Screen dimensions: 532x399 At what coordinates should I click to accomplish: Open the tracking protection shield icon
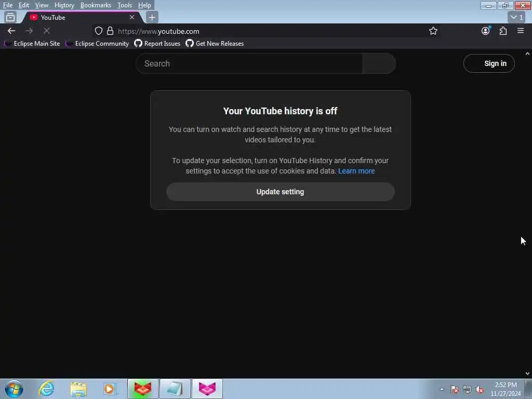[x=98, y=31]
